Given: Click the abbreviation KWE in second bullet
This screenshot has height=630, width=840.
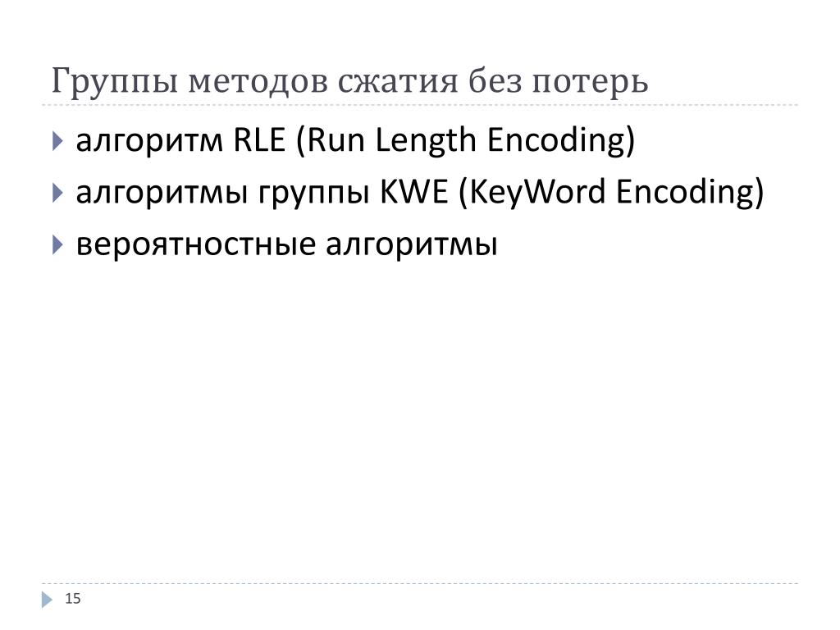Looking at the screenshot, I should [x=413, y=192].
